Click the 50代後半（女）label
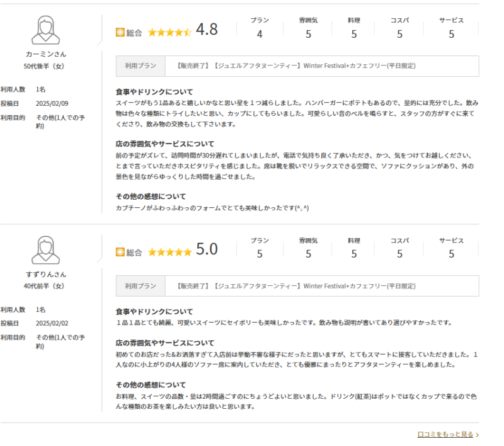Viewport: 504px width, 446px height. coord(43,66)
